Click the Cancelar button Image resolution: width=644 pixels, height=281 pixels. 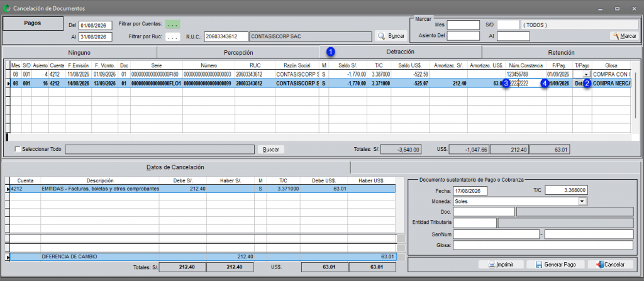click(x=610, y=265)
